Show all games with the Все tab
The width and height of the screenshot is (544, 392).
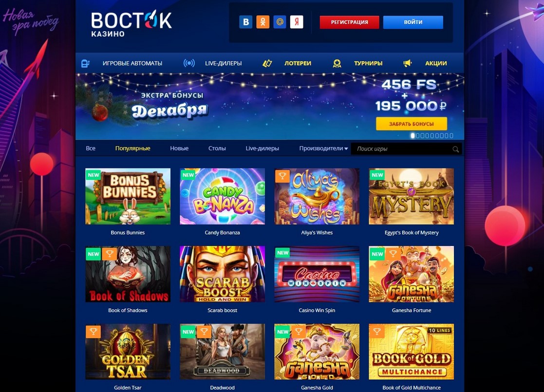(x=91, y=149)
